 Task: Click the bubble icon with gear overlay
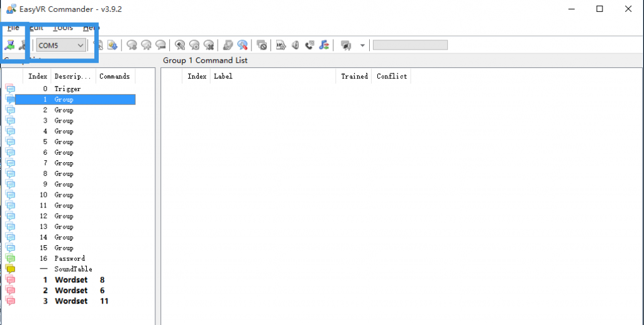(194, 45)
